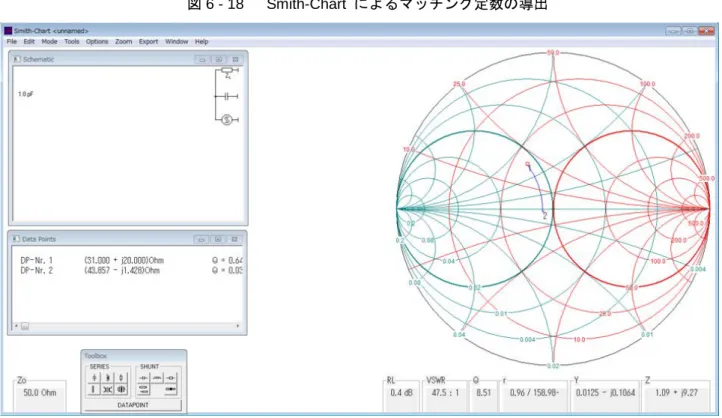The width and height of the screenshot is (722, 418).
Task: Click data point 2 on the Smith chart
Action: (545, 215)
